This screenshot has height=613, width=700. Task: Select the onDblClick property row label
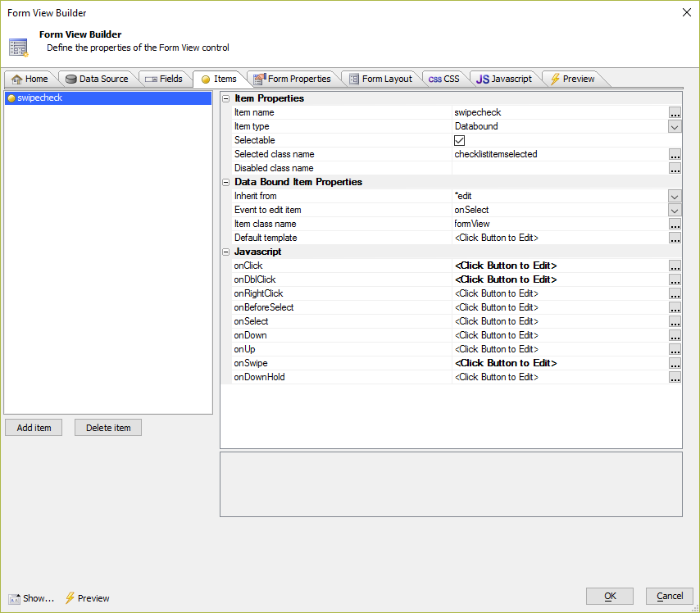point(255,279)
